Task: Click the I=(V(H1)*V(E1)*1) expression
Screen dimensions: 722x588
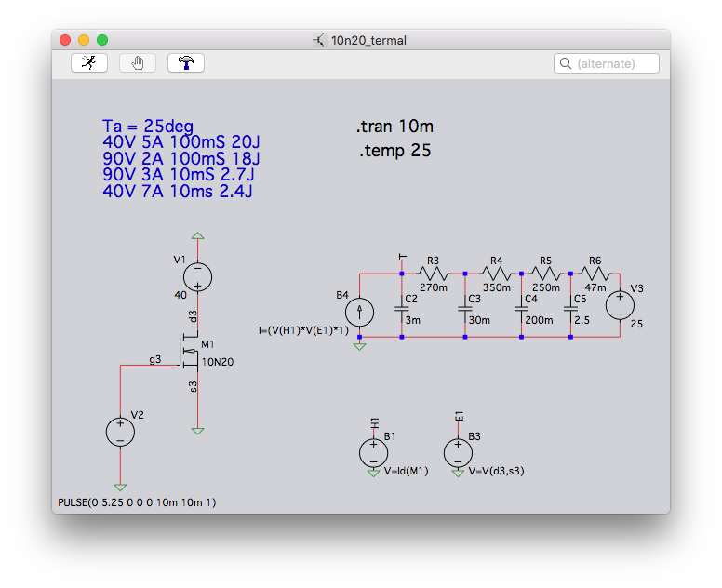Action: pyautogui.click(x=303, y=330)
